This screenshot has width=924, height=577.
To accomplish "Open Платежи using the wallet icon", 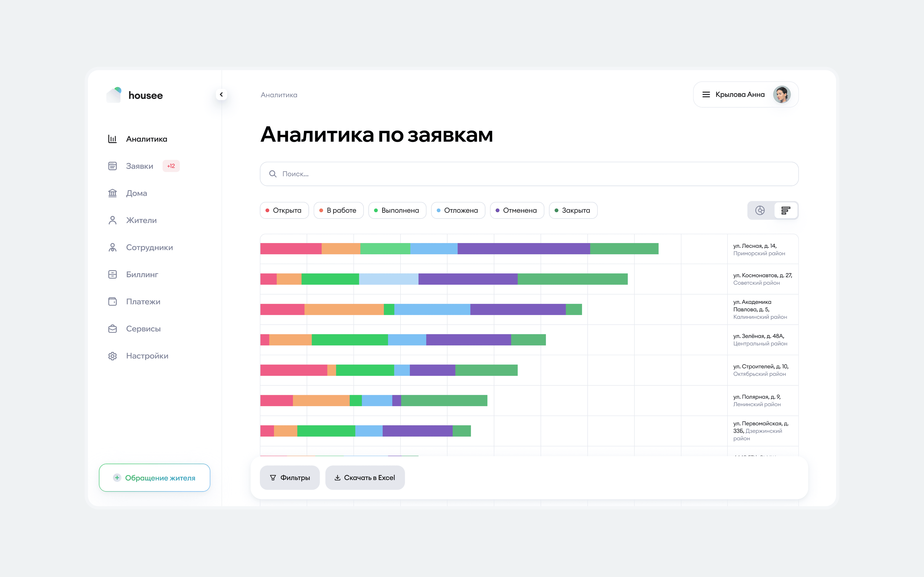I will [112, 301].
